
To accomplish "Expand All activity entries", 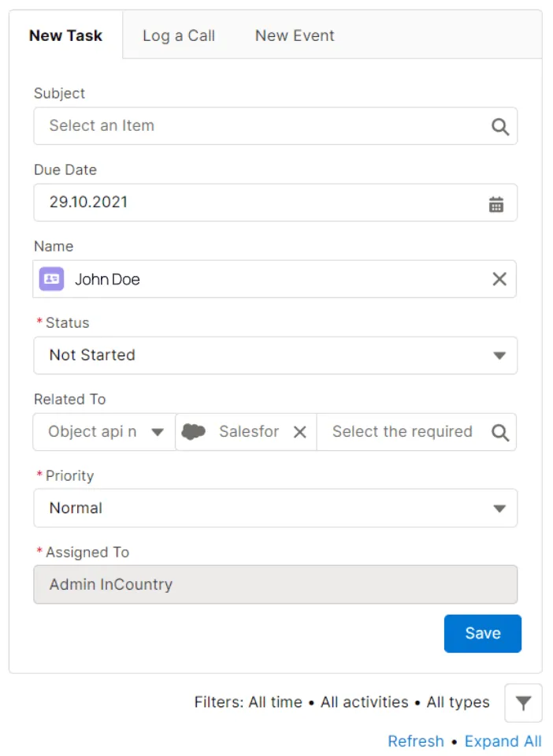I will pyautogui.click(x=503, y=741).
